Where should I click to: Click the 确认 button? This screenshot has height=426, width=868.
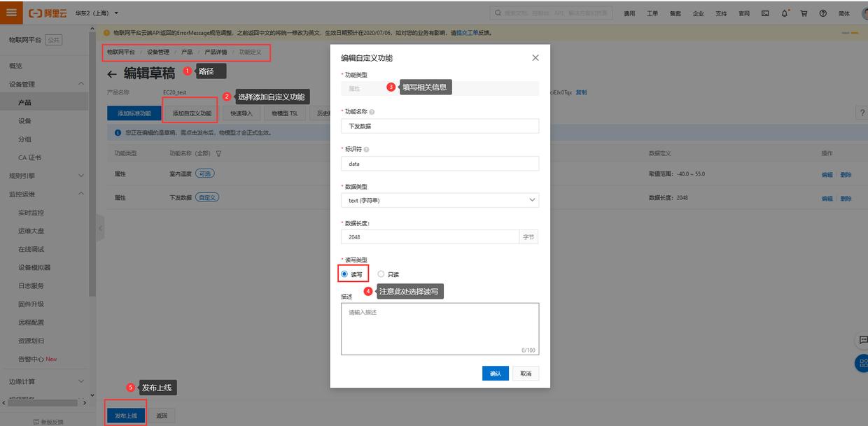495,374
